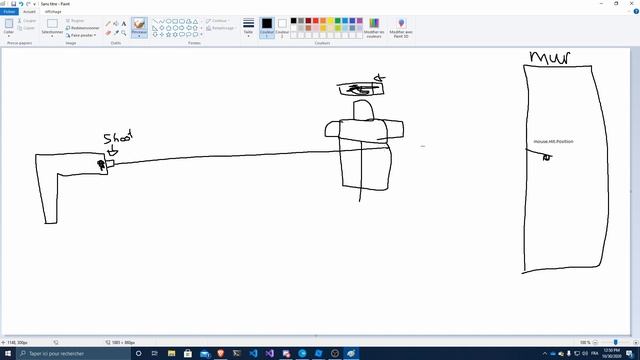Click the Copier copy command

click(x=27, y=28)
